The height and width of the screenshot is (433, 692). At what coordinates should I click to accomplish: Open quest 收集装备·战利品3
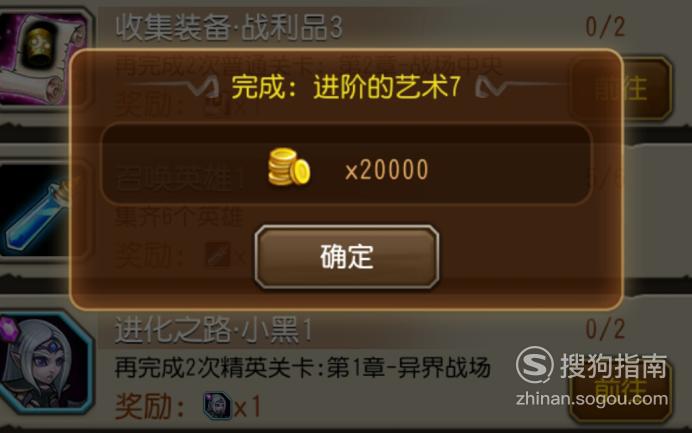(229, 27)
